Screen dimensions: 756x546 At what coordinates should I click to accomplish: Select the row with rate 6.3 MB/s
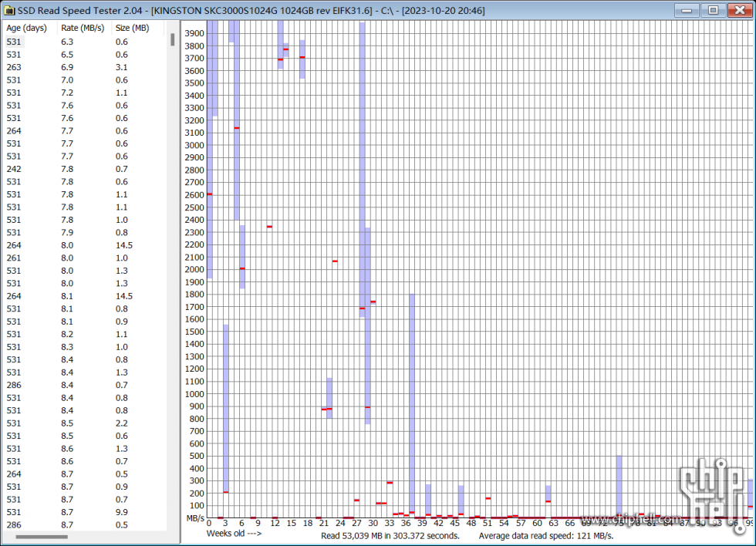[84, 42]
